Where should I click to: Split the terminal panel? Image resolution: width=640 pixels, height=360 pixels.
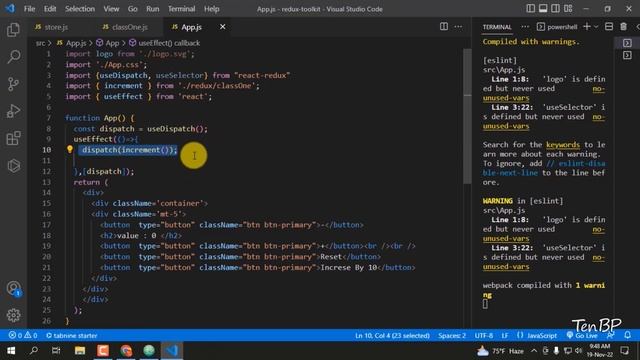click(609, 27)
